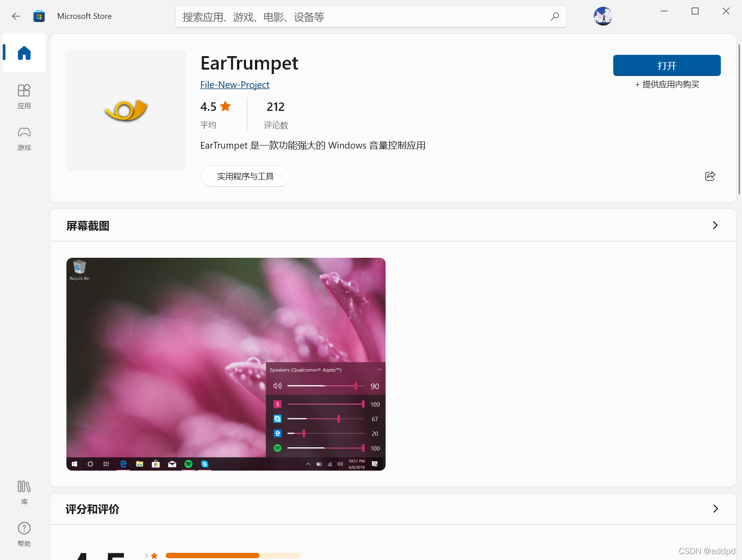Click the 212 评论数 review count
Viewport: 742px width, 560px height.
tap(276, 115)
